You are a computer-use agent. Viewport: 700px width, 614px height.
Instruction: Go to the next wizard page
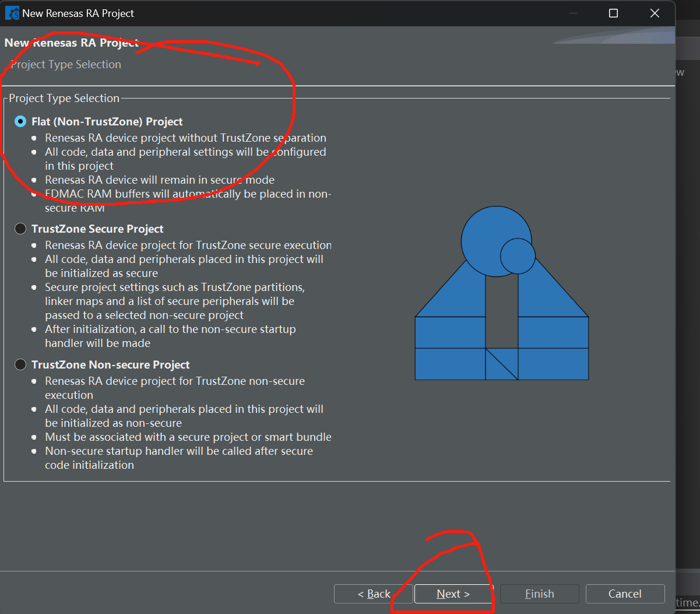point(453,594)
